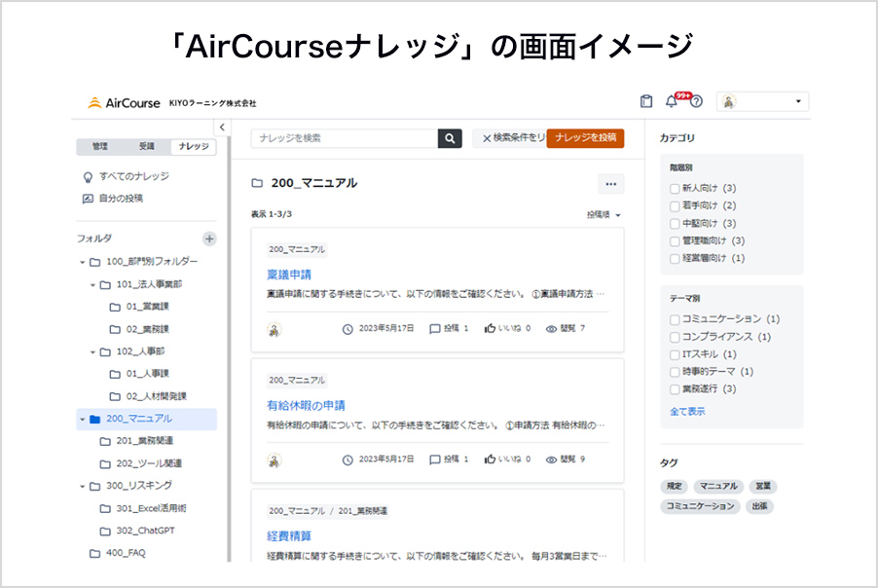The image size is (878, 588).
Task: Open the three-dot menu for 200_マニュアル
Action: (x=611, y=184)
